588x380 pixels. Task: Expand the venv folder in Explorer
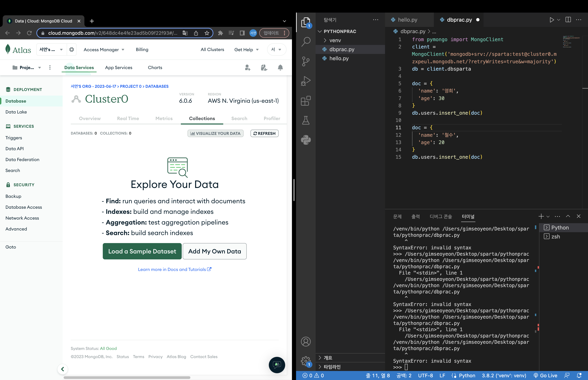(335, 40)
